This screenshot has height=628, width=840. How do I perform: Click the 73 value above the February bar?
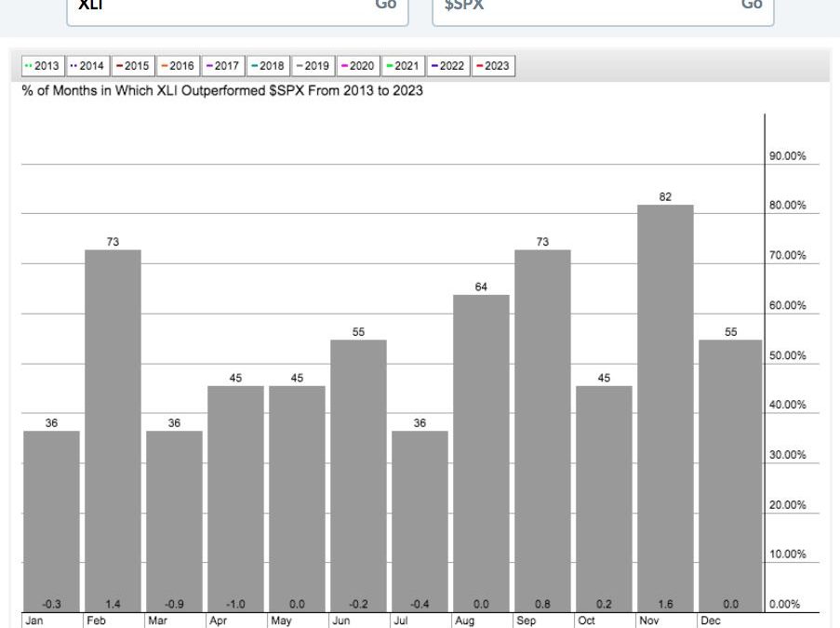pyautogui.click(x=113, y=242)
